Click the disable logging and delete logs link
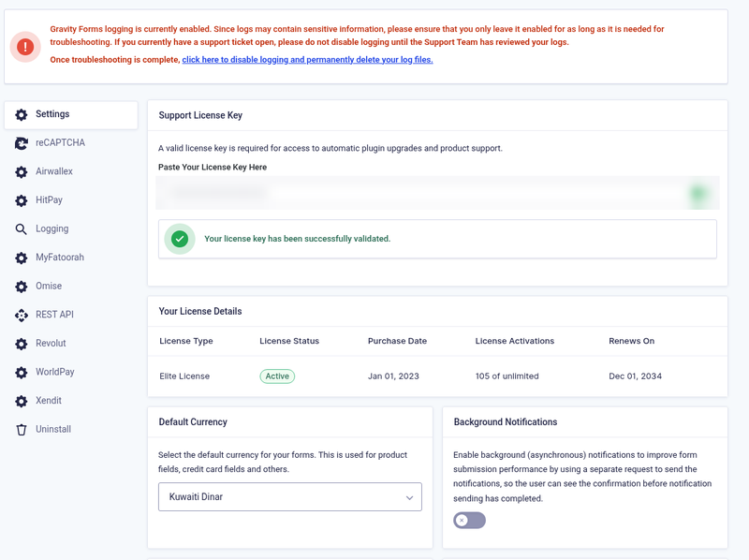Image resolution: width=749 pixels, height=560 pixels. 308,60
